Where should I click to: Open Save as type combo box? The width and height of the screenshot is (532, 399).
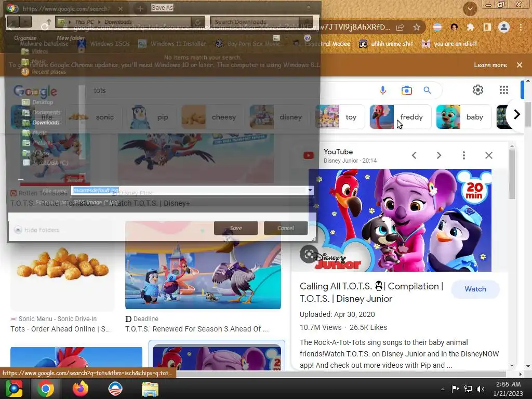coord(192,202)
